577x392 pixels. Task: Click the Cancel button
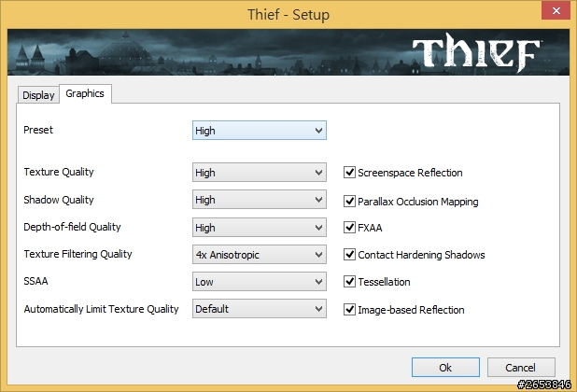[x=521, y=368]
